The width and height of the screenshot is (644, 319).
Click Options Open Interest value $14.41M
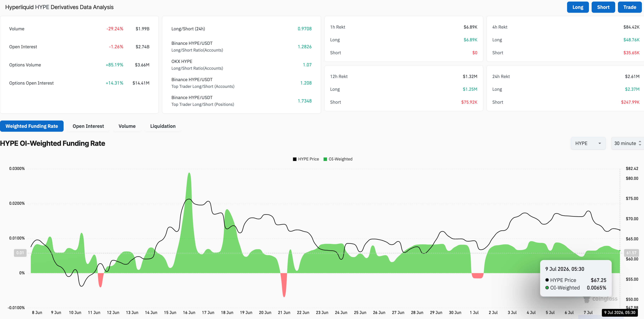click(x=141, y=83)
